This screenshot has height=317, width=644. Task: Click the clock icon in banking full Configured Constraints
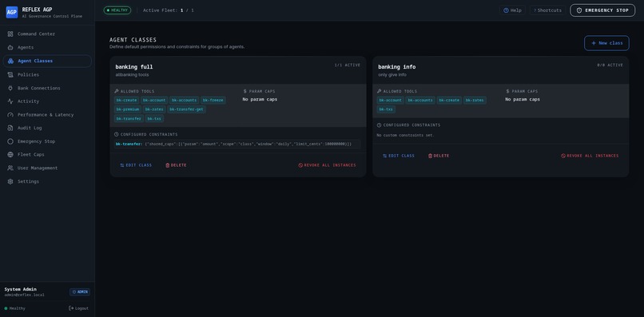click(x=117, y=135)
